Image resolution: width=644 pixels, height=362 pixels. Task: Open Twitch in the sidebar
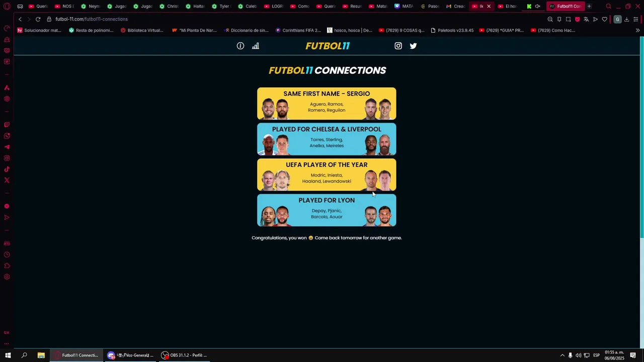point(7,125)
